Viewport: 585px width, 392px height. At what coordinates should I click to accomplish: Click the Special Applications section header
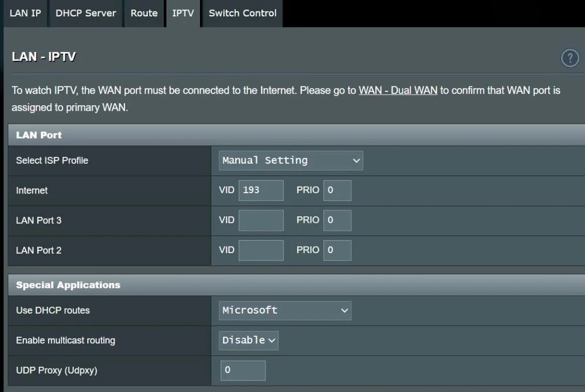click(x=68, y=285)
